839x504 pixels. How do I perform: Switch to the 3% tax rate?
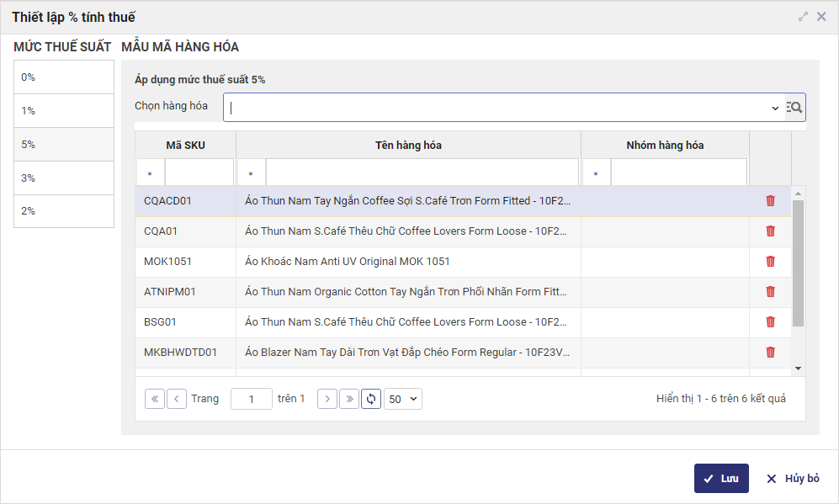(x=64, y=178)
